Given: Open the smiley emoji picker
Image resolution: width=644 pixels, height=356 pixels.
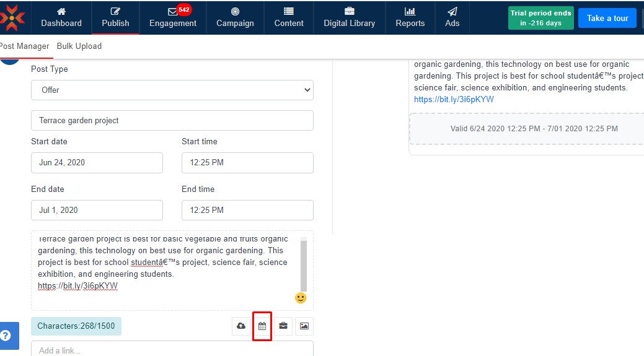Looking at the screenshot, I should tap(301, 298).
